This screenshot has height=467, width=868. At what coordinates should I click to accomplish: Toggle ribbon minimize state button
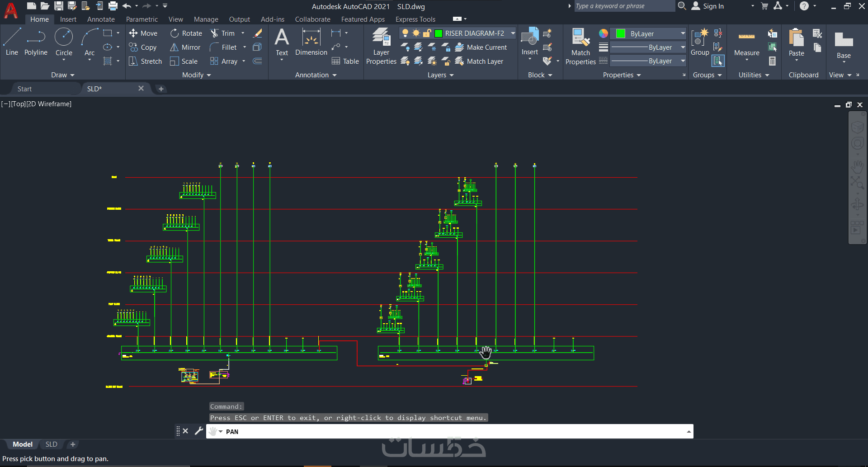coord(457,19)
